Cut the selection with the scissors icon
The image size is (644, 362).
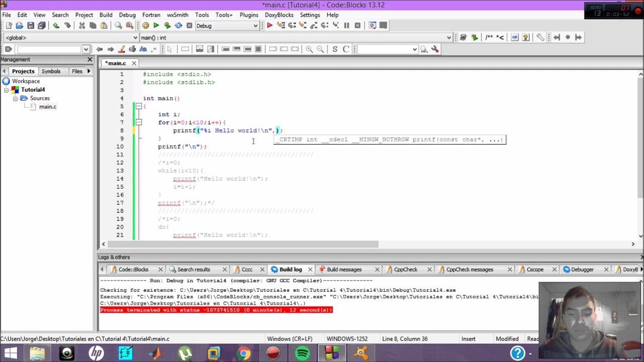tap(82, 26)
